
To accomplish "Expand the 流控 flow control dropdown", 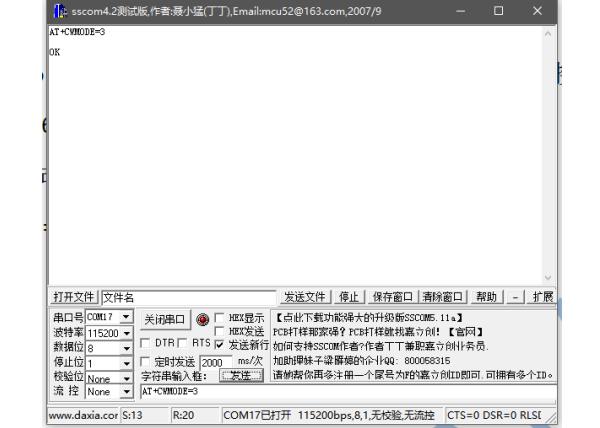I will (x=127, y=392).
